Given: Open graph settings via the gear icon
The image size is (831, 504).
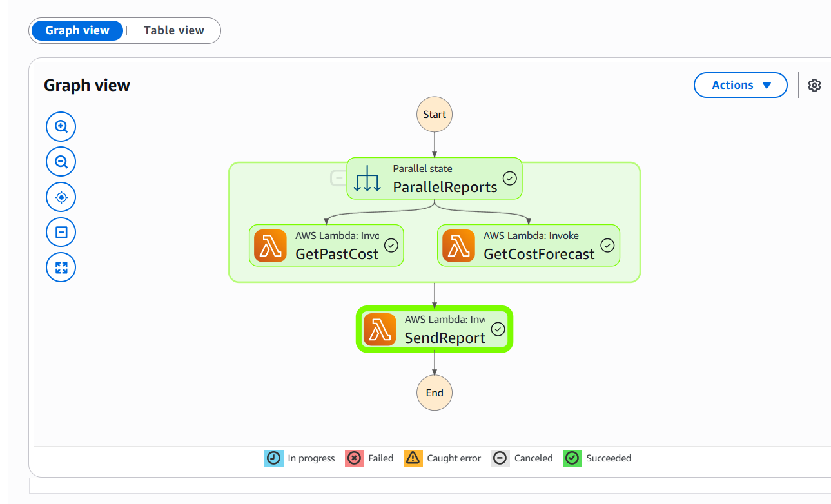Looking at the screenshot, I should click(x=814, y=85).
